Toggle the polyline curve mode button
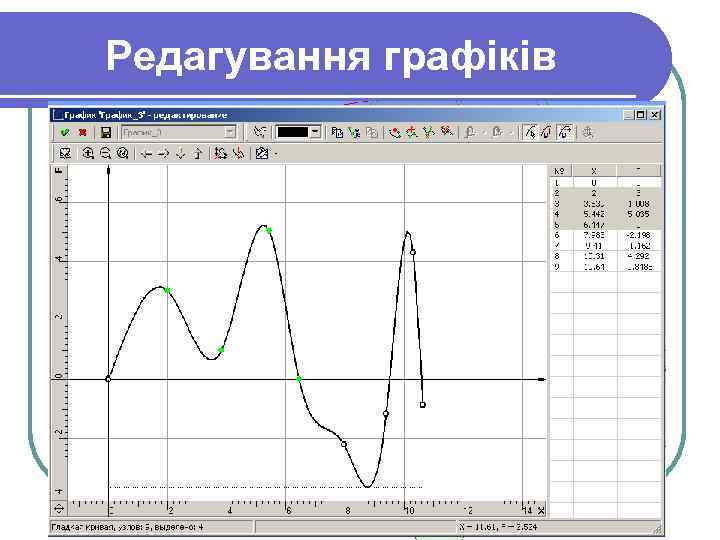The width and height of the screenshot is (720, 540). (x=529, y=132)
